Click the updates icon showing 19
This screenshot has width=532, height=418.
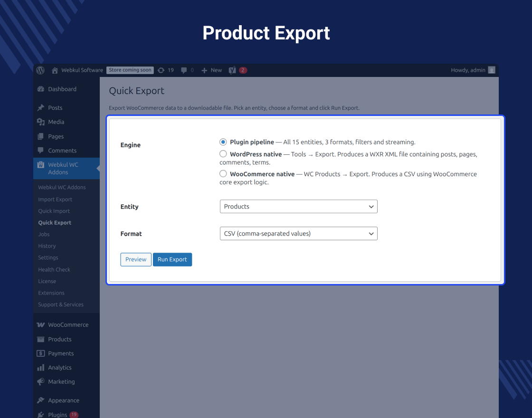[x=161, y=70]
